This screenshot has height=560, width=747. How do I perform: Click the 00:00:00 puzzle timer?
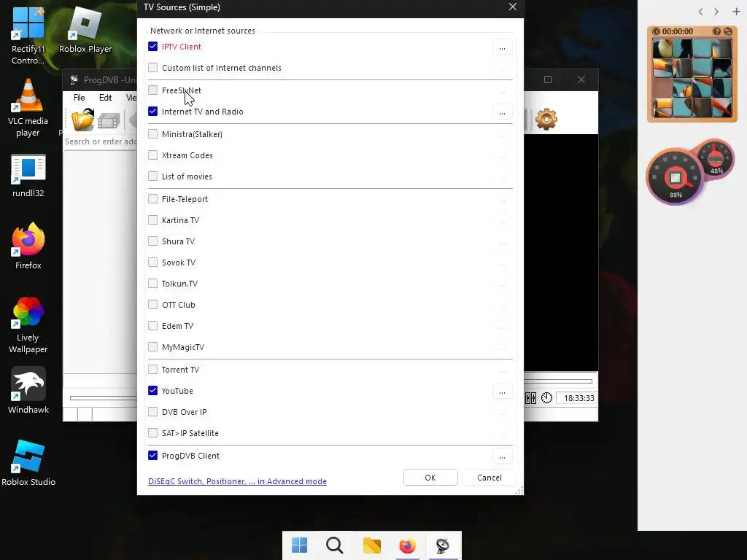point(678,31)
